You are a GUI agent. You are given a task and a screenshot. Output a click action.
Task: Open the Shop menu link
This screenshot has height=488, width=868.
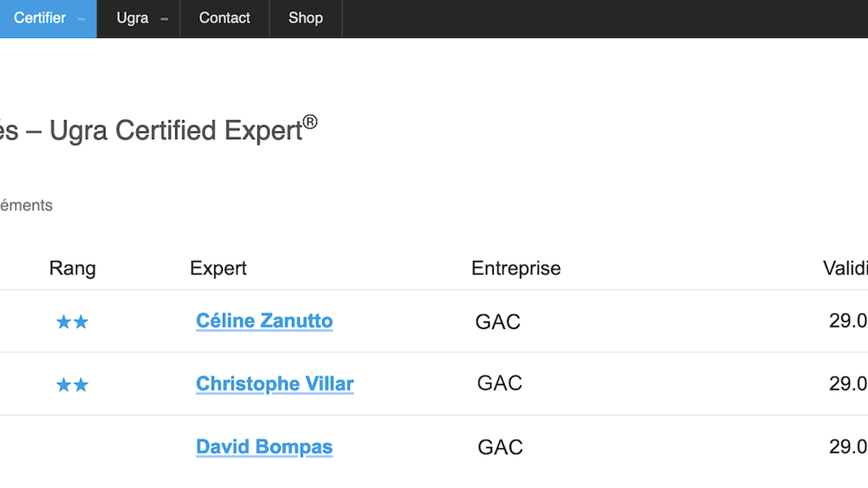click(305, 18)
